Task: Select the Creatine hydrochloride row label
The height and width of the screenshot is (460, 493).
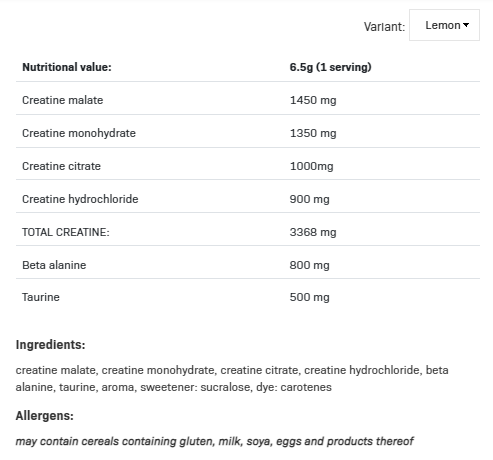Action: coord(80,199)
